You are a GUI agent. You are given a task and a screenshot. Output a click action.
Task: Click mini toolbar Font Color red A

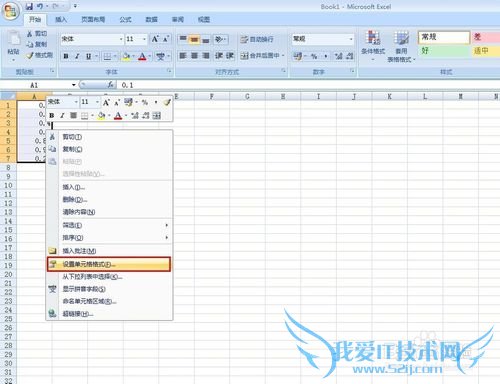coord(118,116)
